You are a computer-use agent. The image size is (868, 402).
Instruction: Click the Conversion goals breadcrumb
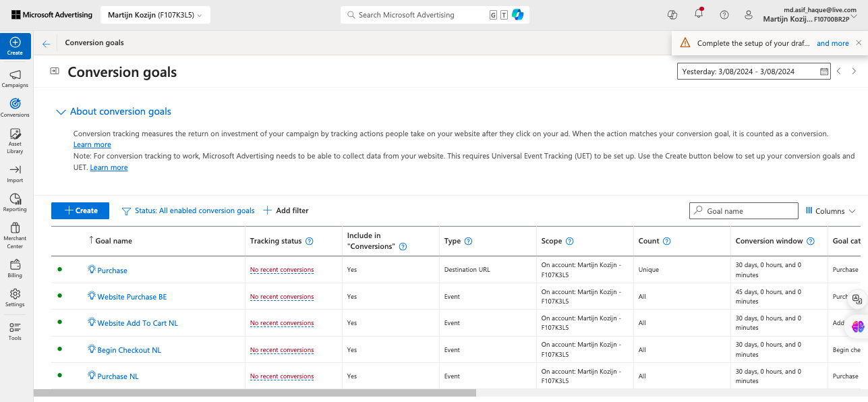(x=94, y=43)
